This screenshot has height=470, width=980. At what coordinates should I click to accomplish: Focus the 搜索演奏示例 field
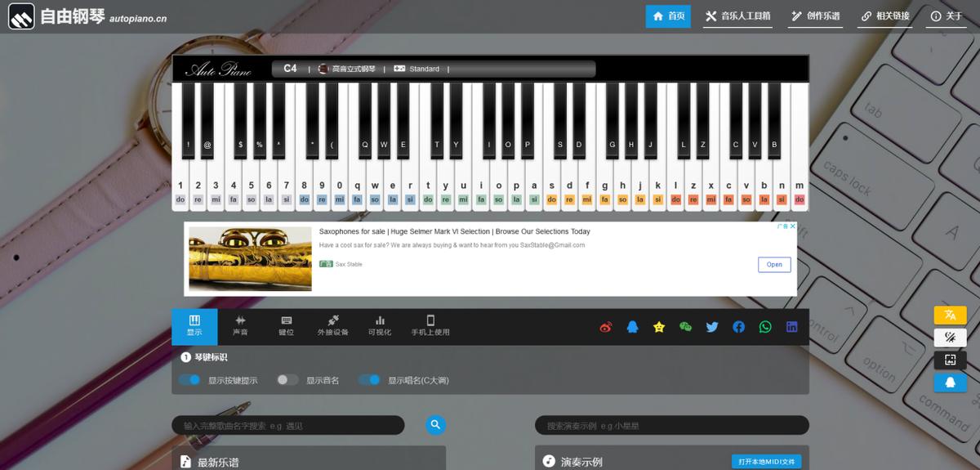click(x=671, y=425)
